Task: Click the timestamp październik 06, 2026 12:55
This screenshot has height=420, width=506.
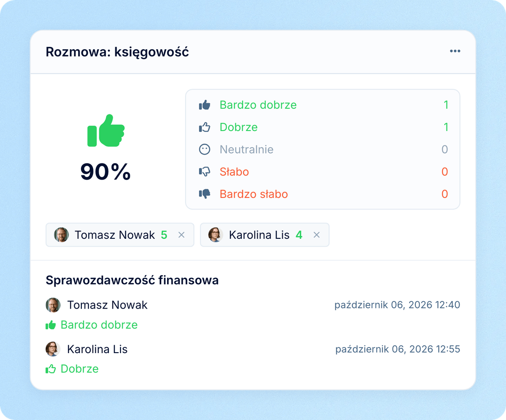Action: [x=398, y=349]
